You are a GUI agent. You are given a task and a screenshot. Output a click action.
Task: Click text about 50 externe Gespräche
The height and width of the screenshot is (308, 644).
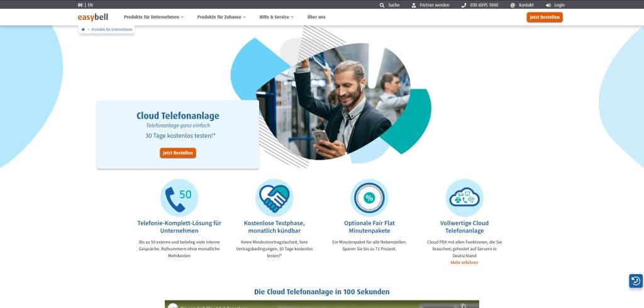pyautogui.click(x=179, y=249)
